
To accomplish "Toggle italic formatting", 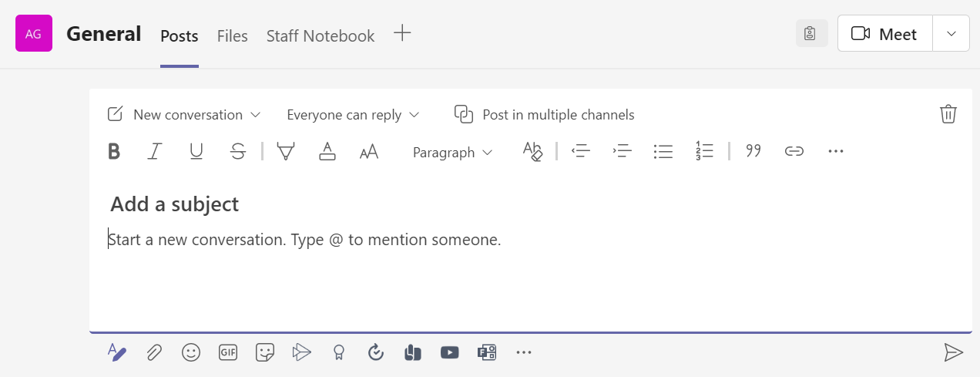I will coord(154,152).
